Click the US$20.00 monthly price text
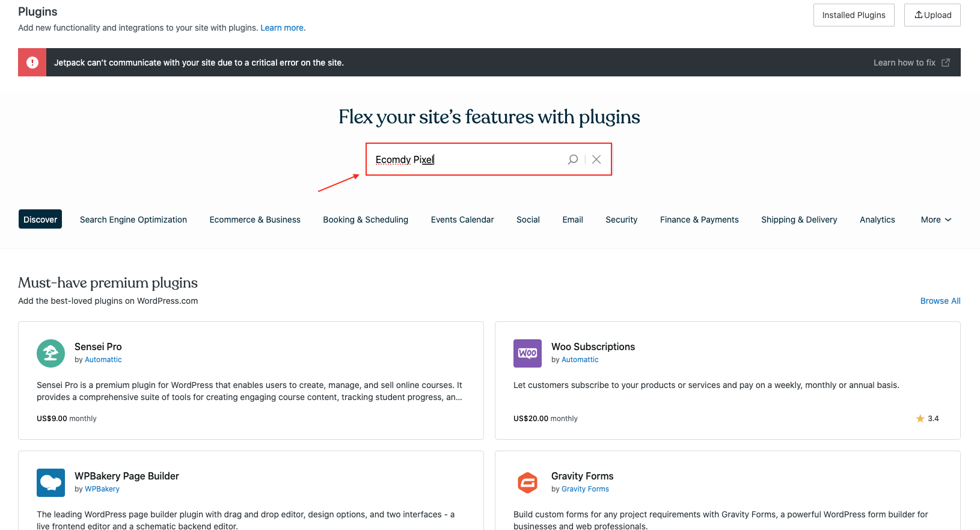 click(x=545, y=419)
